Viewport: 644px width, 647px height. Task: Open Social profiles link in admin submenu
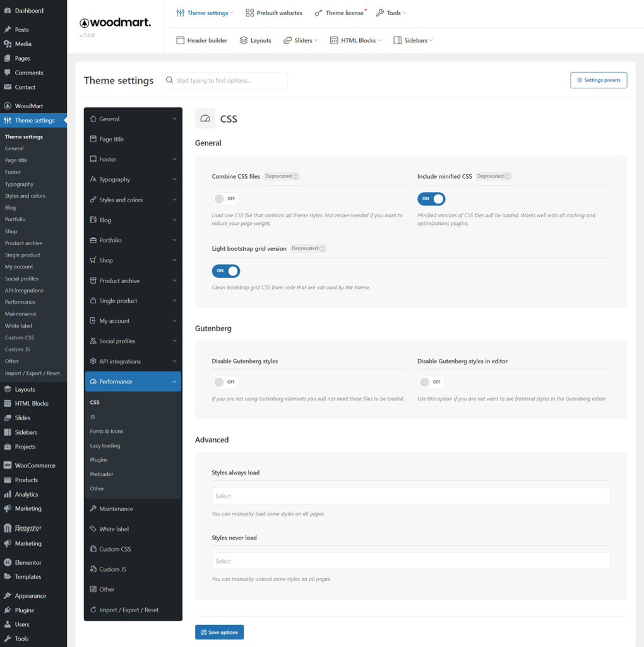pyautogui.click(x=21, y=279)
